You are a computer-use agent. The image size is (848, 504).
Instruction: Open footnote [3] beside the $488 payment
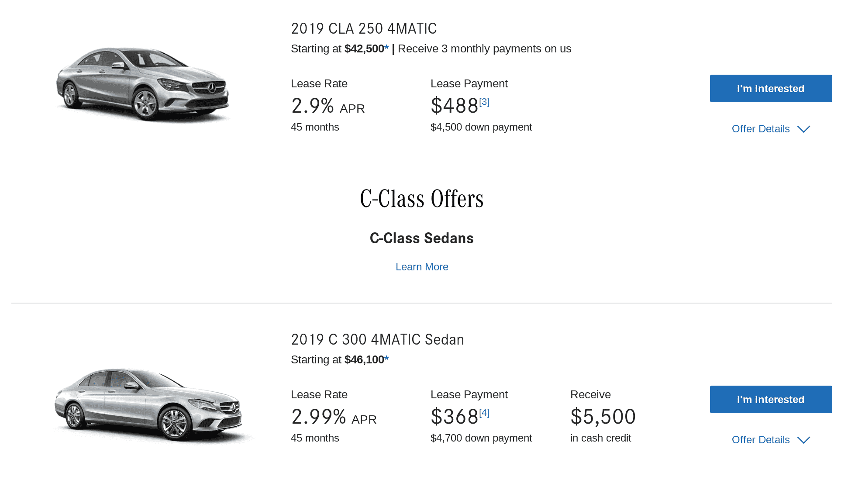[x=484, y=102]
